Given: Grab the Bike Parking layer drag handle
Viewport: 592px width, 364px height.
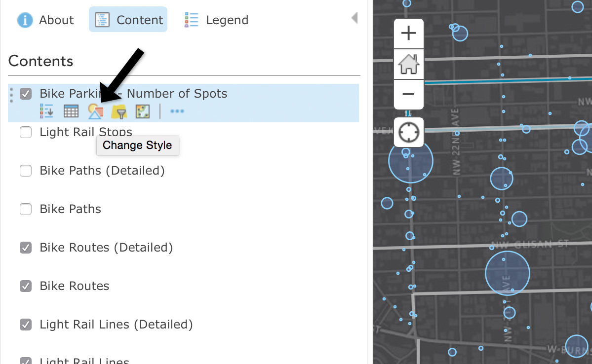Looking at the screenshot, I should pyautogui.click(x=12, y=95).
